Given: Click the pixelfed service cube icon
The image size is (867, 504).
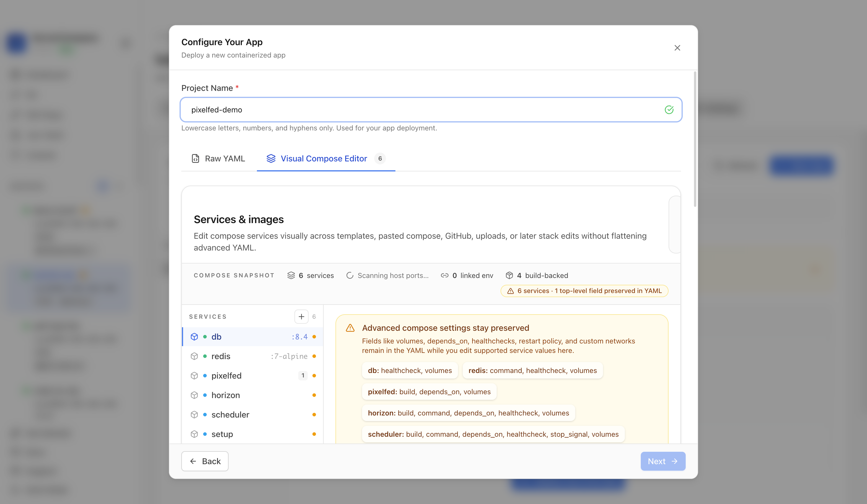Looking at the screenshot, I should coord(194,376).
